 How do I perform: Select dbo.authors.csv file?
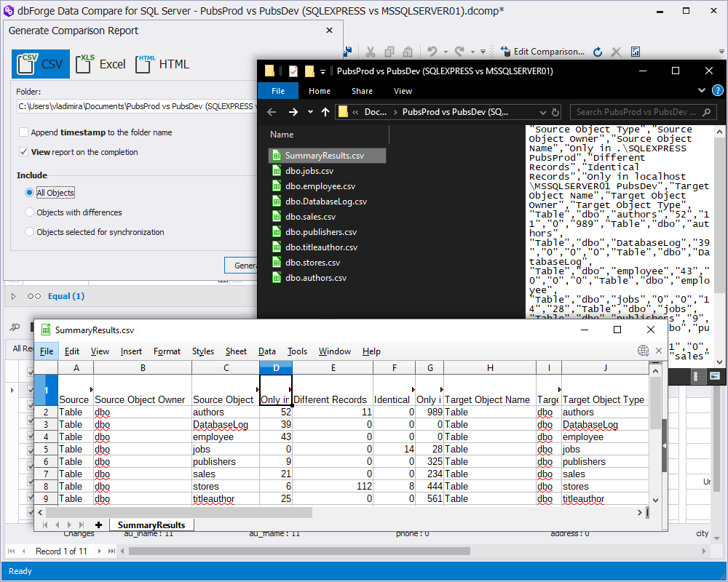[309, 278]
